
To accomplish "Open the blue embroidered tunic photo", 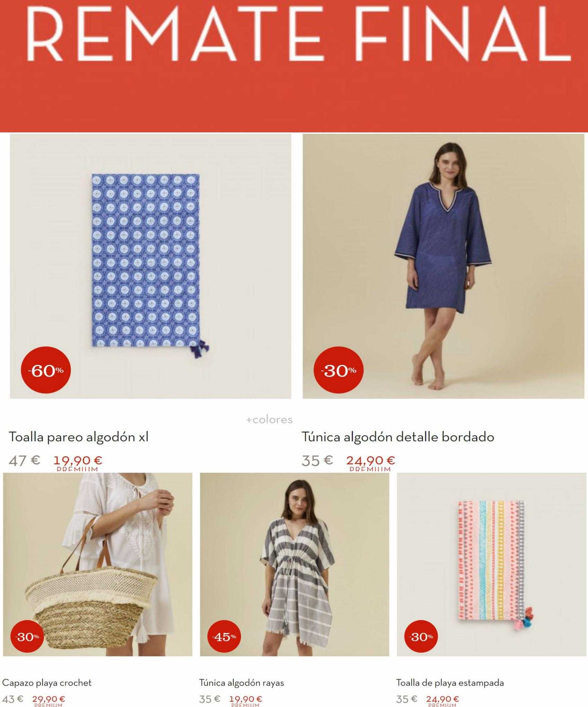I will [x=443, y=266].
